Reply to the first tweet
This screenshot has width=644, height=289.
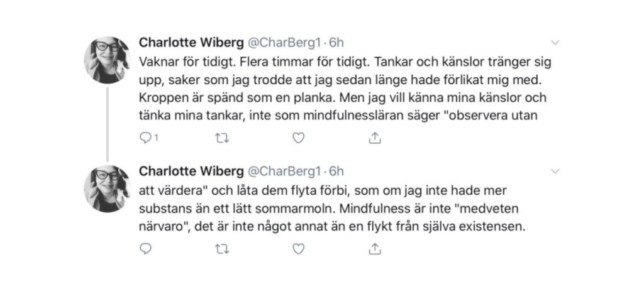point(144,138)
